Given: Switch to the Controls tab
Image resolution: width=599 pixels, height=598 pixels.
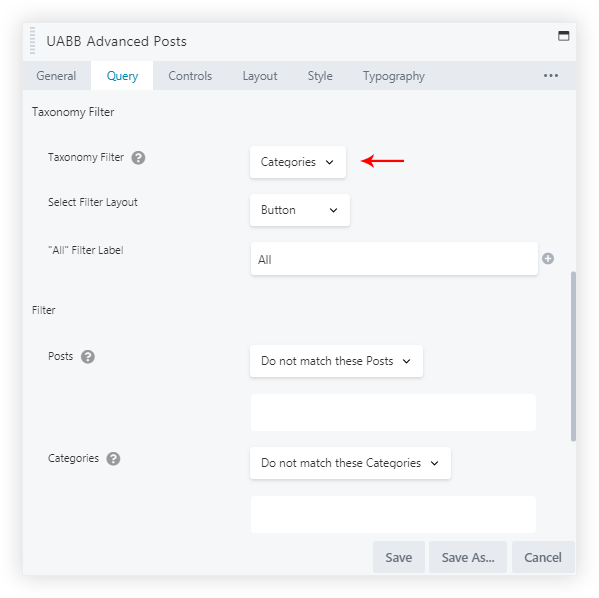Looking at the screenshot, I should [x=190, y=76].
